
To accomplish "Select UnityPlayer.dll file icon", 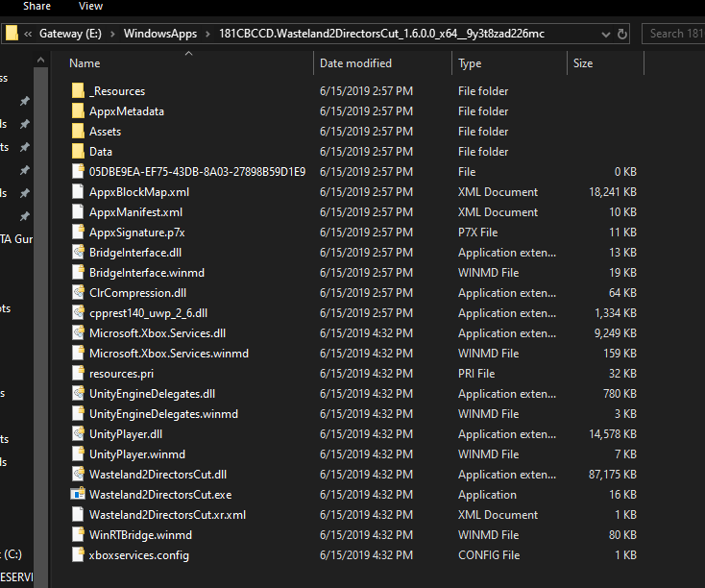I will pos(78,434).
